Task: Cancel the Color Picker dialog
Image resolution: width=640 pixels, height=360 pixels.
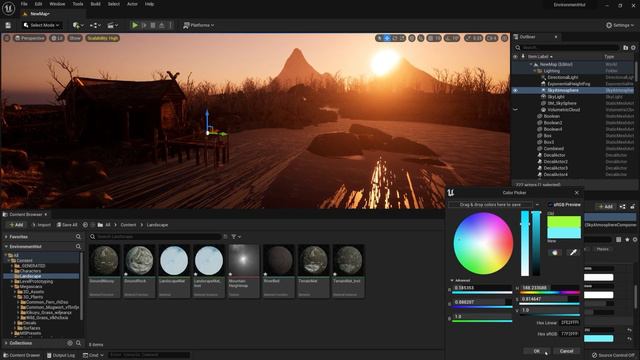Action: [567, 351]
